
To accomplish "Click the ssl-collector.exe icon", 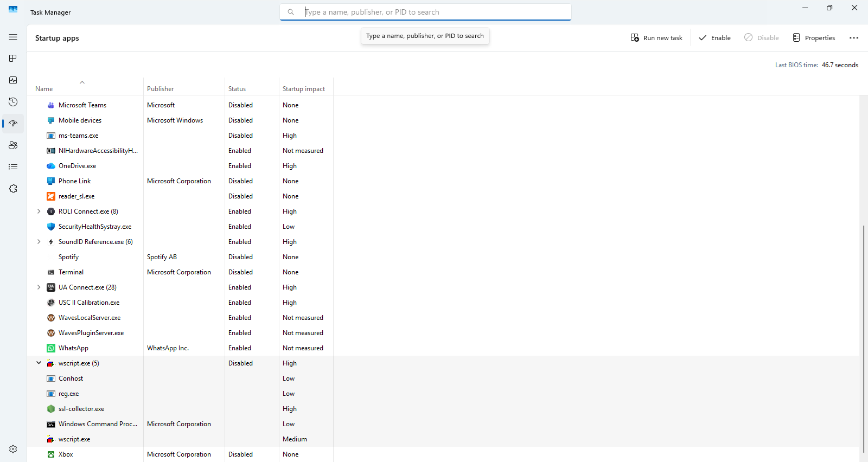I will pos(51,409).
